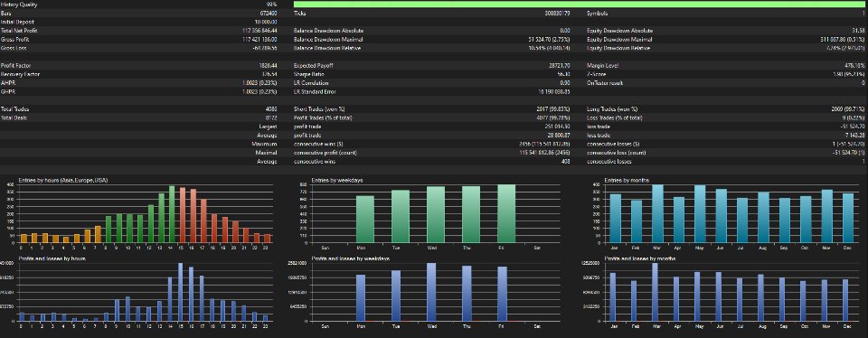Click the Initial Deposit value 10 000.00
This screenshot has width=868, height=338.
266,22
